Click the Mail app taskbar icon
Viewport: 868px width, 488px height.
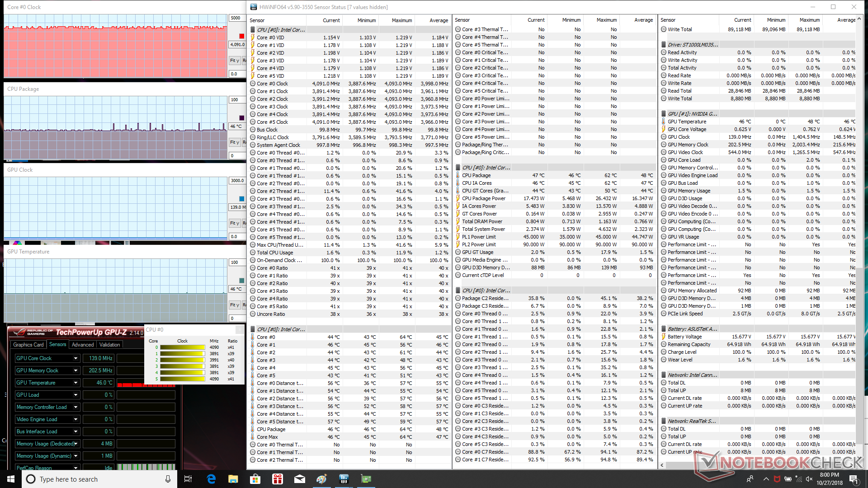point(300,479)
